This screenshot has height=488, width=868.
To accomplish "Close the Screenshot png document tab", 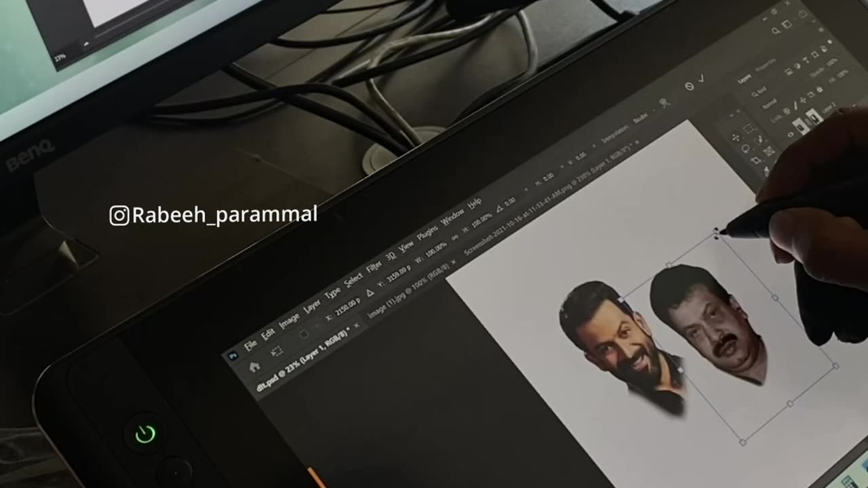I will [637, 142].
